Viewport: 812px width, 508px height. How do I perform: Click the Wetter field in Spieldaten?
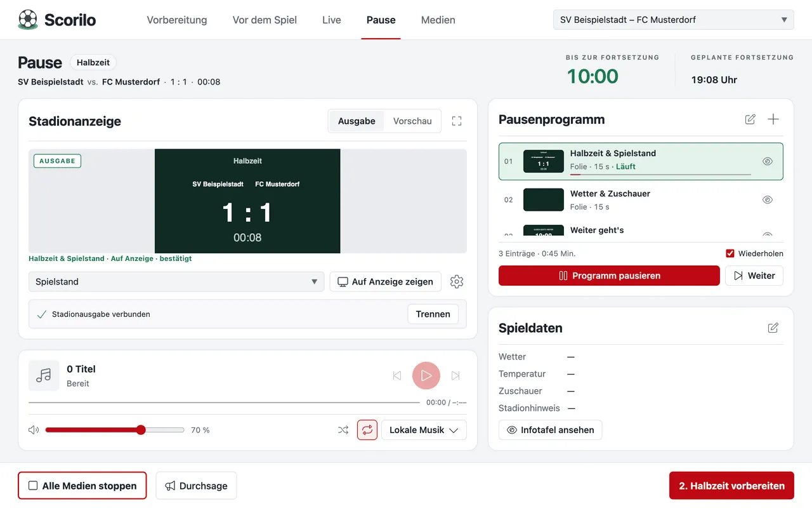click(641, 357)
